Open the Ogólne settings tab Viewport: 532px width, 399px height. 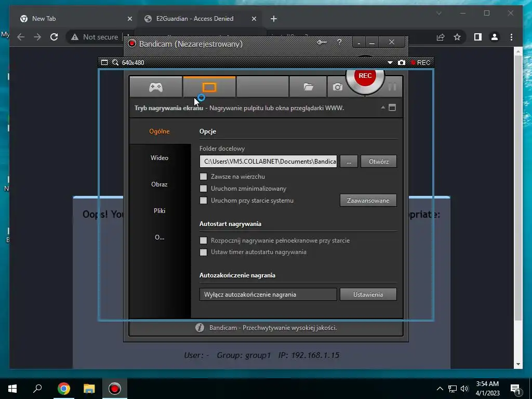point(159,131)
